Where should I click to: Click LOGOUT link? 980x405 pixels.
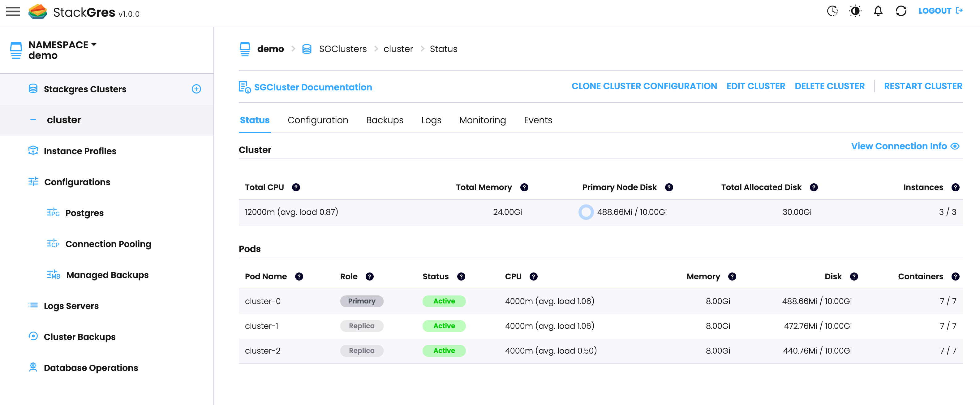(940, 11)
